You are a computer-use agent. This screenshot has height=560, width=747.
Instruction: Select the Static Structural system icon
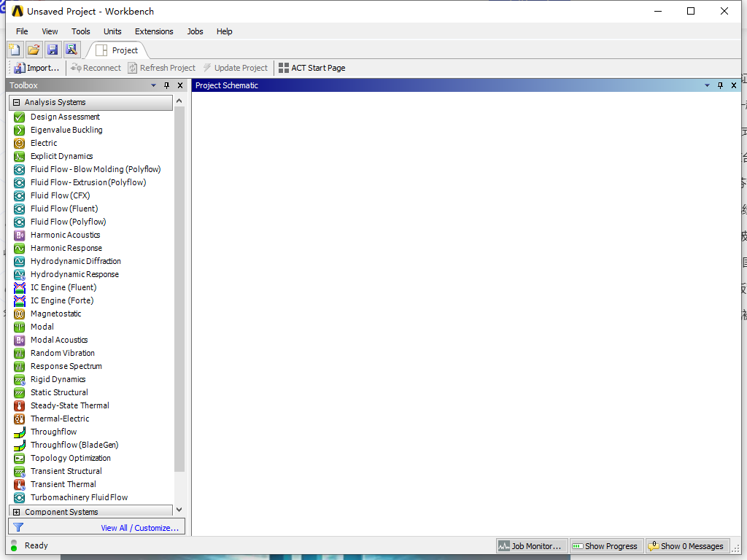[20, 392]
